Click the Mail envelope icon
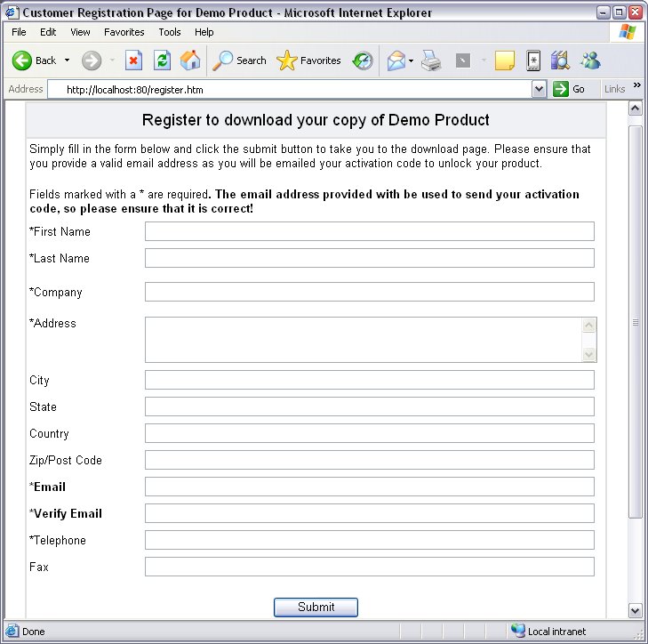Screen dimensions: 648x644 click(x=396, y=60)
